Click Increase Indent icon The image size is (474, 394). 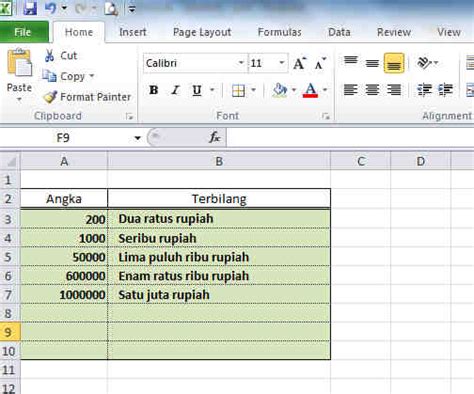[446, 90]
